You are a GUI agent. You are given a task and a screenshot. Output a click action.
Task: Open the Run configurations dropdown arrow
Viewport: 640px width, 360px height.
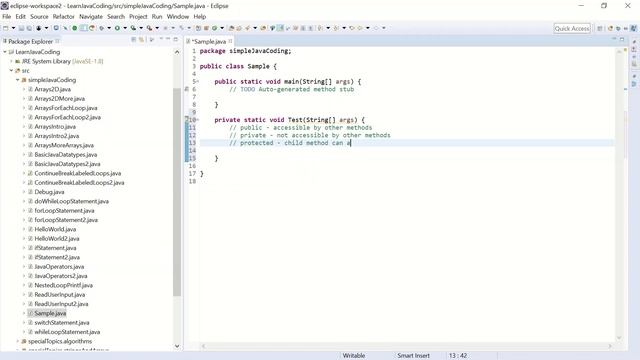(x=125, y=28)
